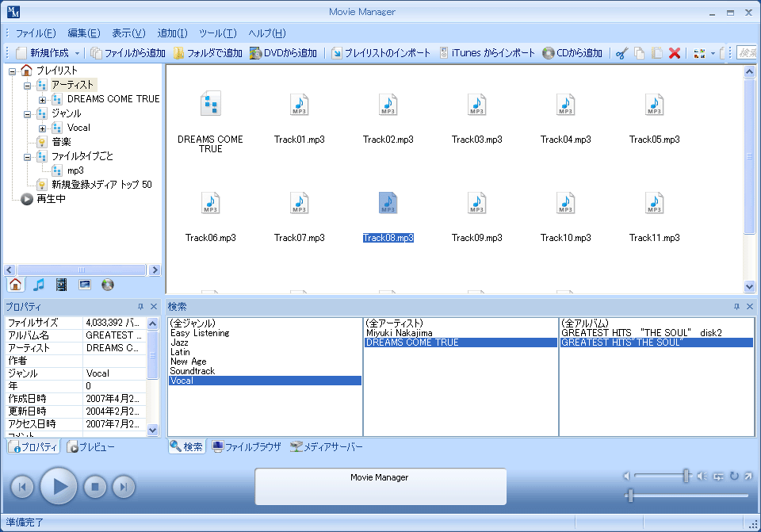This screenshot has width=761, height=532.
Task: Click the mute speaker icon left of volume
Action: (x=627, y=477)
